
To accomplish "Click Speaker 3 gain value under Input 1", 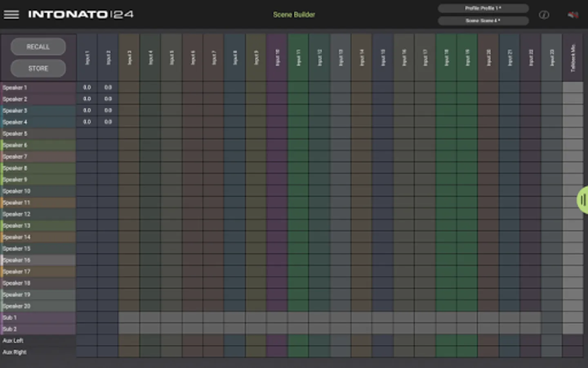I will (x=87, y=110).
